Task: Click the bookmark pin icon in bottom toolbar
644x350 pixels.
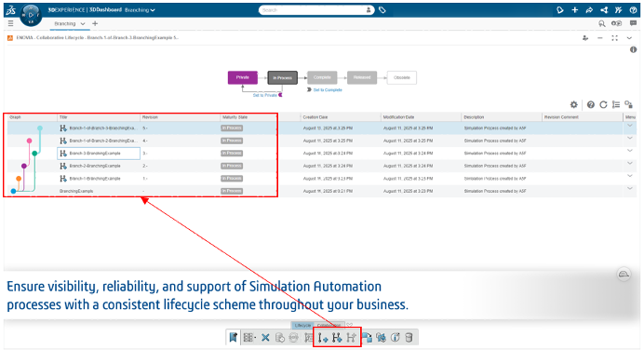Action: (233, 338)
